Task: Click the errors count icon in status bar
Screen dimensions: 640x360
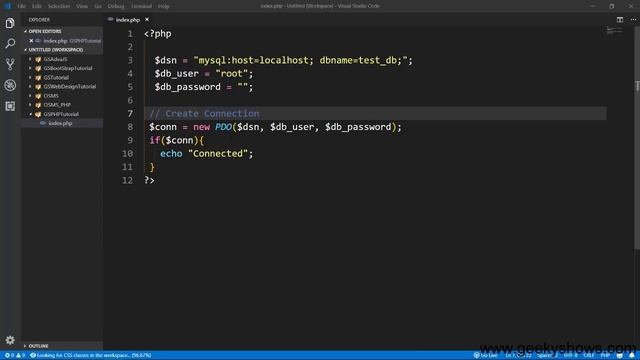Action: click(x=7, y=356)
